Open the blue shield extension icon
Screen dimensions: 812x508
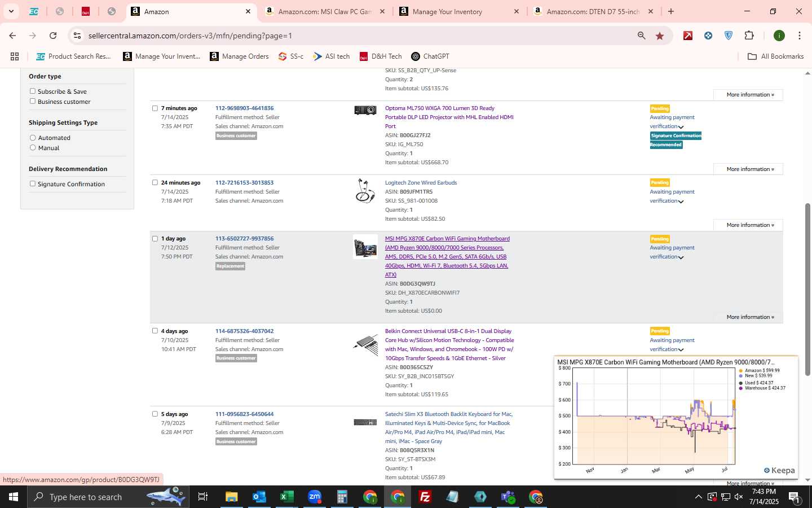point(729,36)
